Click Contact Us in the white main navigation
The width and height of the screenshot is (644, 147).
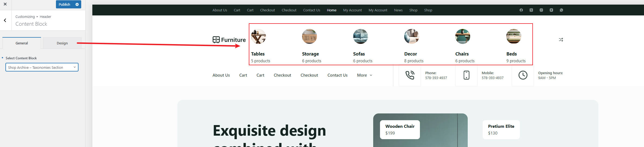click(337, 75)
